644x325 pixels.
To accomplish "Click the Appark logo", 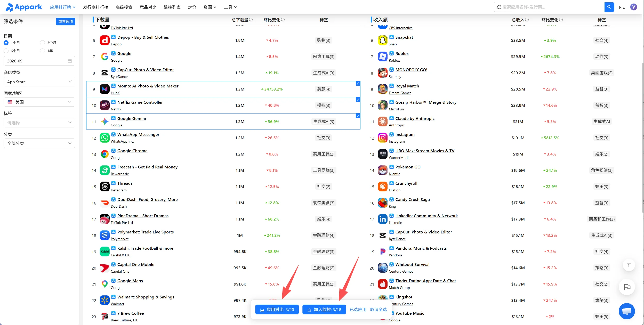I will [x=24, y=7].
